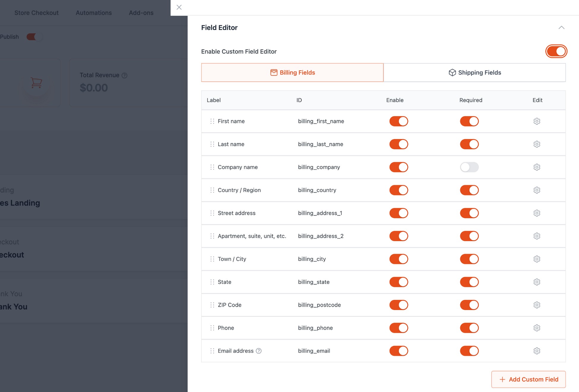
Task: Close the Field Editor side panel
Action: coord(179,7)
